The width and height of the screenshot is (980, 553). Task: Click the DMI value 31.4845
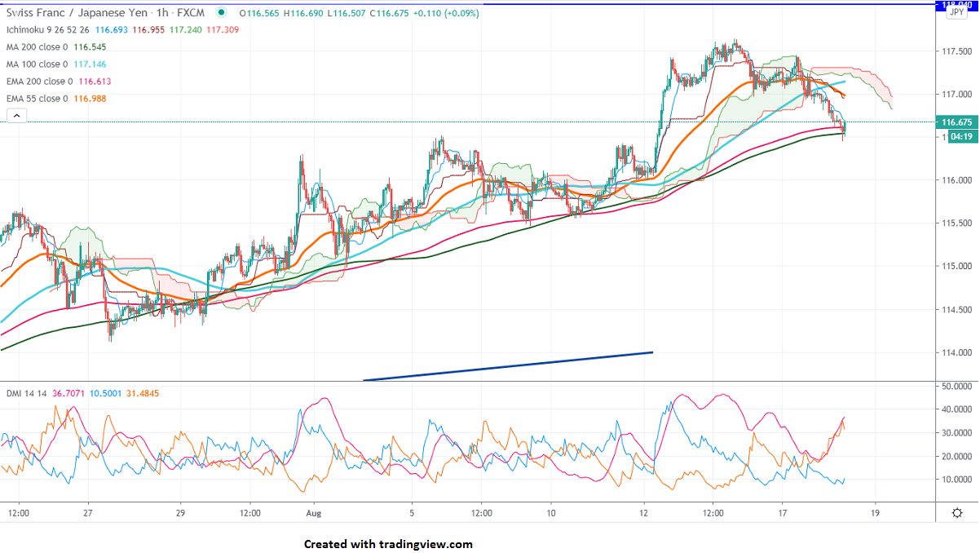[143, 393]
